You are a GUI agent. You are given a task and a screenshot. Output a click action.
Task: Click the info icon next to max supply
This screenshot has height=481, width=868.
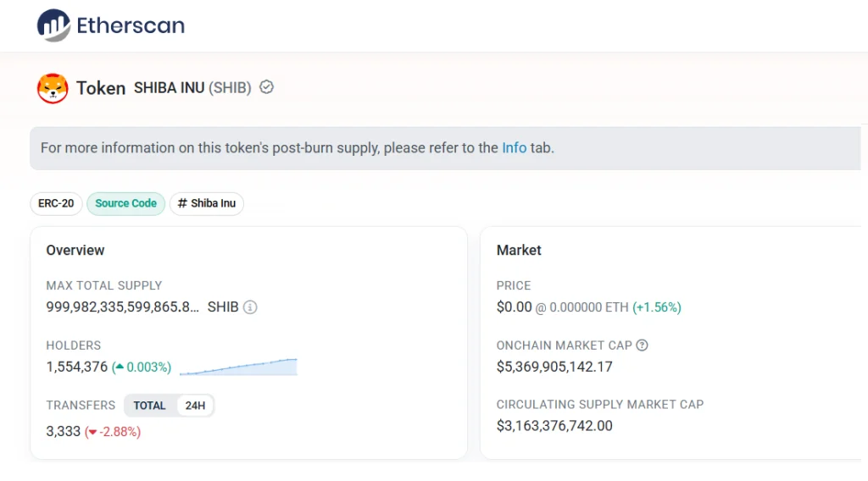click(x=250, y=307)
